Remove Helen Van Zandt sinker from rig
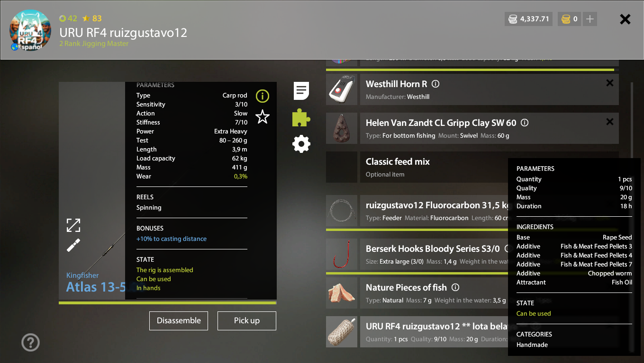 pos(610,122)
